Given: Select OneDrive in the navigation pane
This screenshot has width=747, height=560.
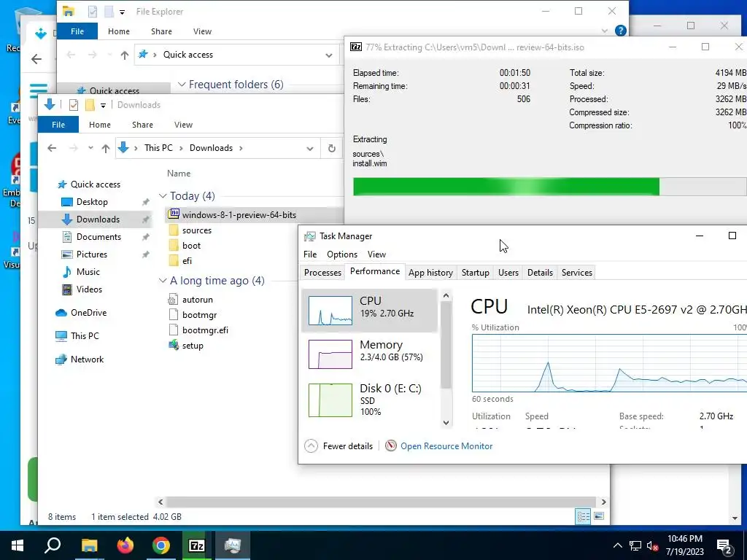Looking at the screenshot, I should coord(88,313).
